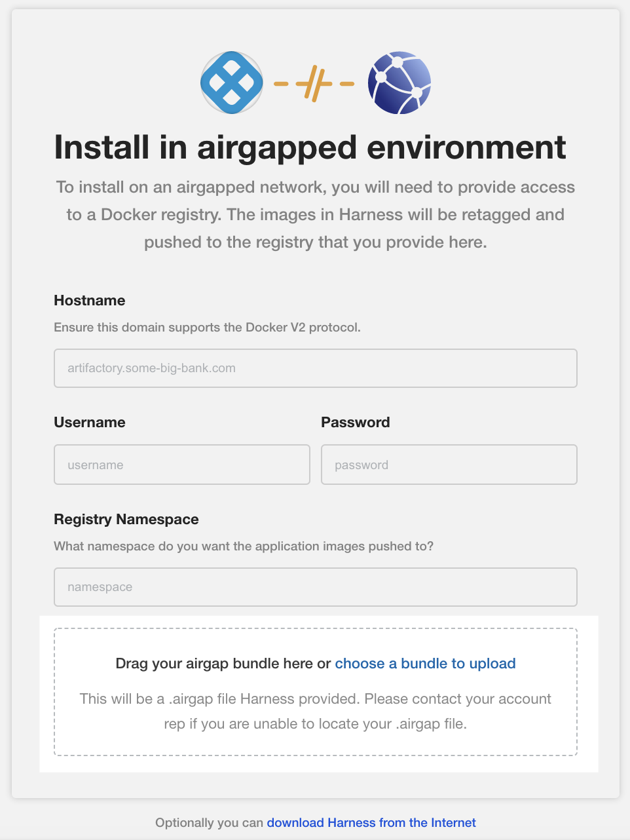Follow 'download Harness from the Internet' link

coord(371,822)
